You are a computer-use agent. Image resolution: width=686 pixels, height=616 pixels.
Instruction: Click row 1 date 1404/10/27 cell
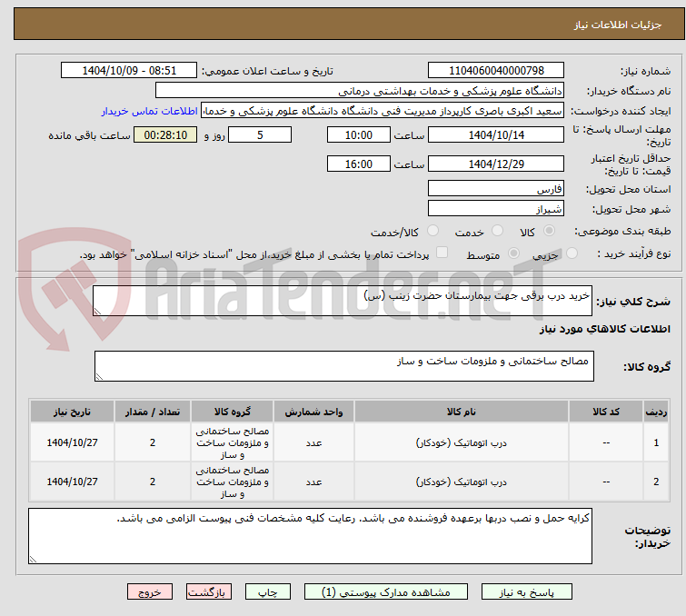(72, 442)
